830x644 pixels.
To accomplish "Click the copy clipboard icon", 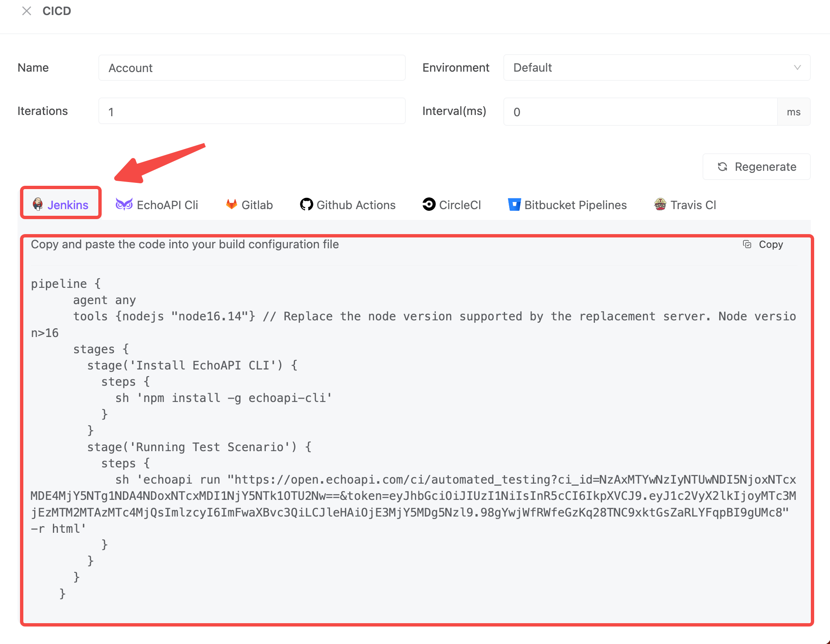I will pos(747,244).
